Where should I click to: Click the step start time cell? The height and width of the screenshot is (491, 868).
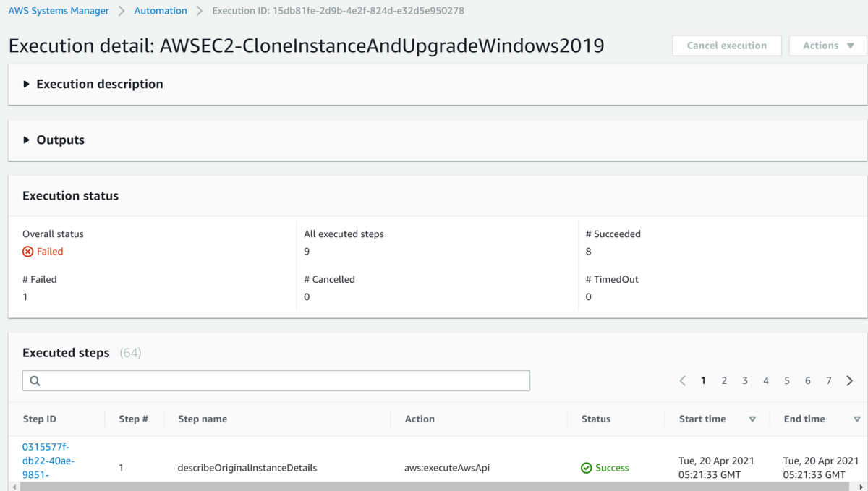[x=717, y=468]
